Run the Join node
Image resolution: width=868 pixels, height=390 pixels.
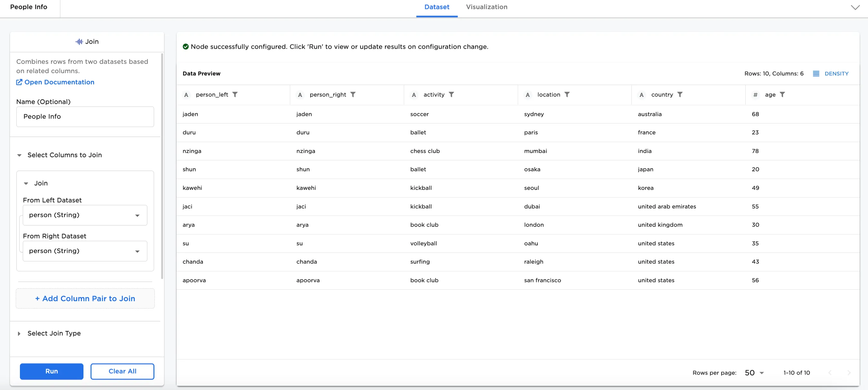tap(51, 371)
